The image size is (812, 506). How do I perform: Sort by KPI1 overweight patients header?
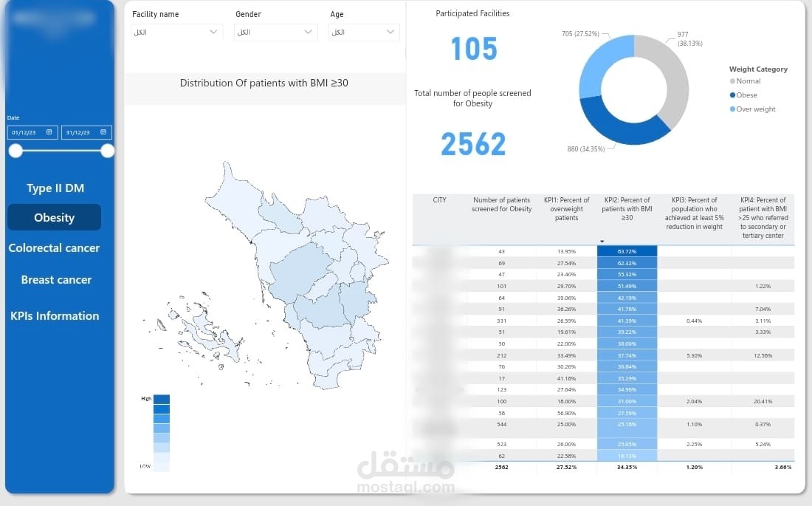[566, 209]
